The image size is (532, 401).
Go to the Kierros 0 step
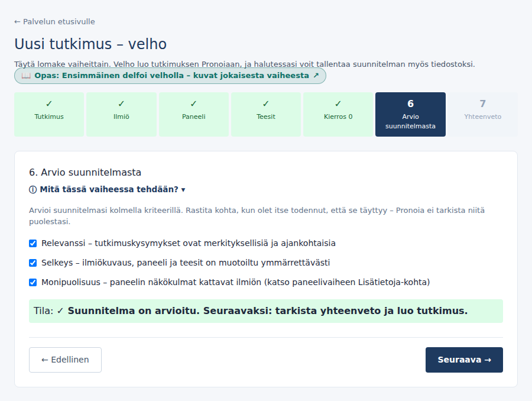[x=338, y=114]
